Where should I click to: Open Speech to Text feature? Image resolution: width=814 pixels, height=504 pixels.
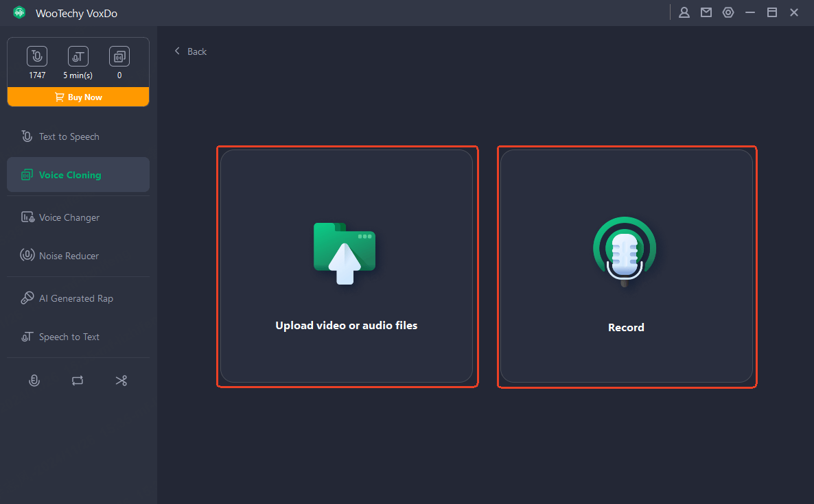[x=69, y=337]
